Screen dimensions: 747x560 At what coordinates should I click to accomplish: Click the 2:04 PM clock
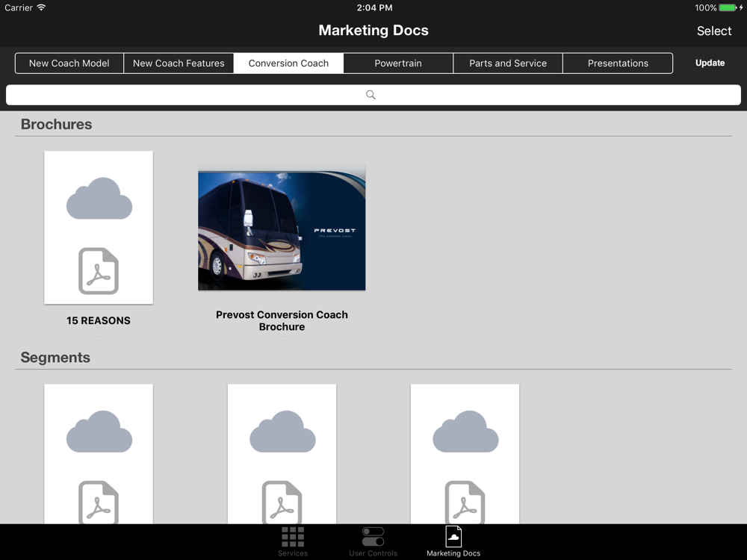click(x=374, y=7)
